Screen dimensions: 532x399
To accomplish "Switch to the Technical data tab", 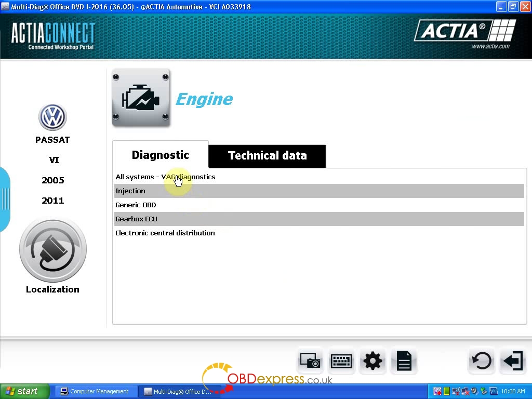I will pyautogui.click(x=267, y=156).
